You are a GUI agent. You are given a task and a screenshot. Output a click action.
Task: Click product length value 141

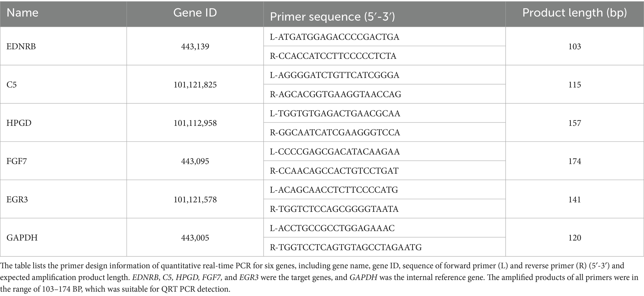[x=574, y=199]
